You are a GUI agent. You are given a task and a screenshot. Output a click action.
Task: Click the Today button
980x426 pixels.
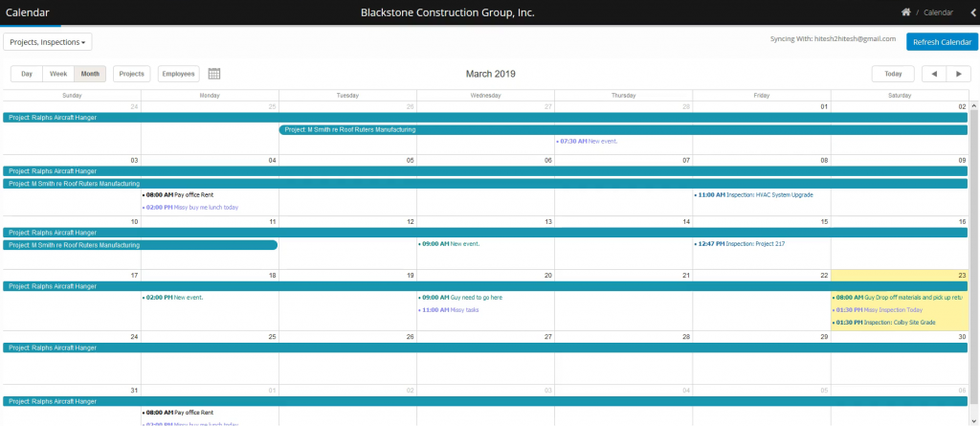(x=893, y=74)
